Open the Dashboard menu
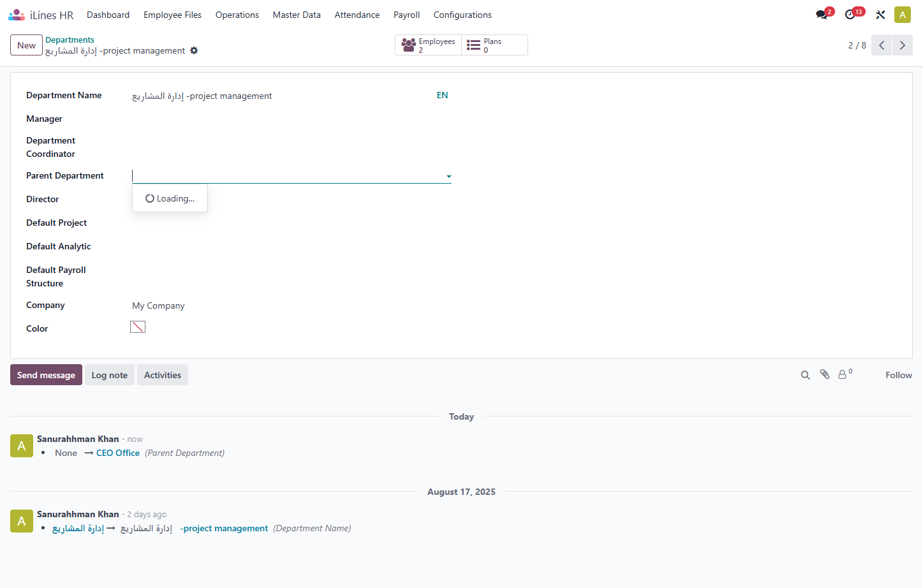The image size is (923, 588). tap(108, 15)
